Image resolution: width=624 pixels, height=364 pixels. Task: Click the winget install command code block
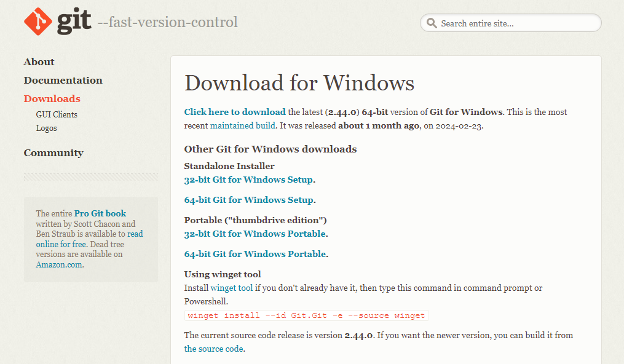306,315
